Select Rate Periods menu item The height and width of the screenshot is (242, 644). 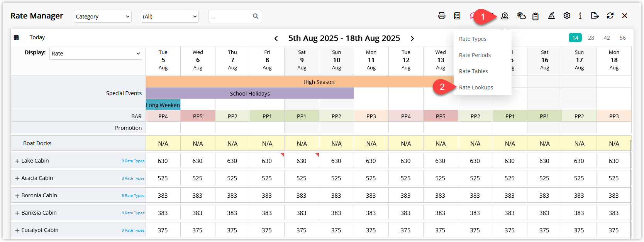[475, 55]
